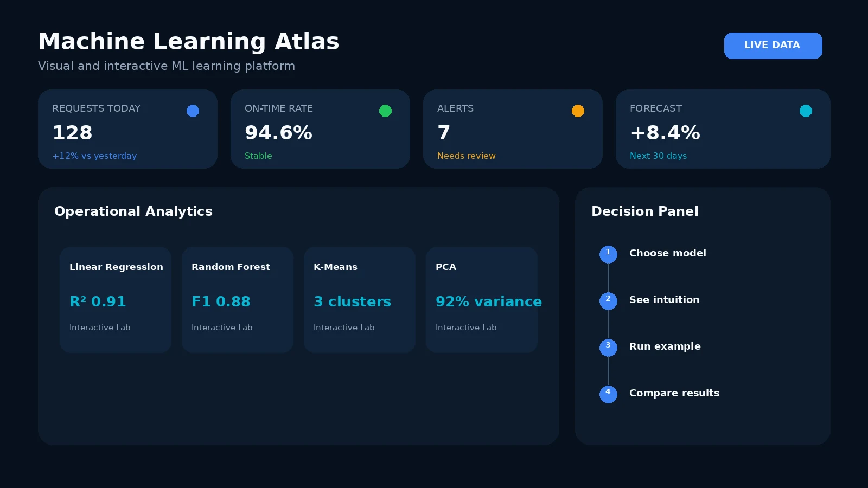Click the Compare results step label
Screen dimensions: 868x488
(674, 393)
